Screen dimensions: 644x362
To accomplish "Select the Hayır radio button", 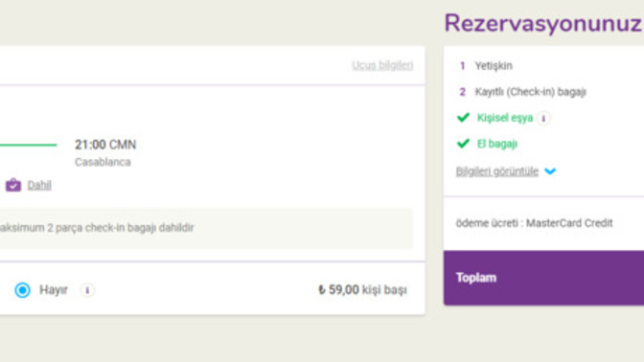I will 23,290.
